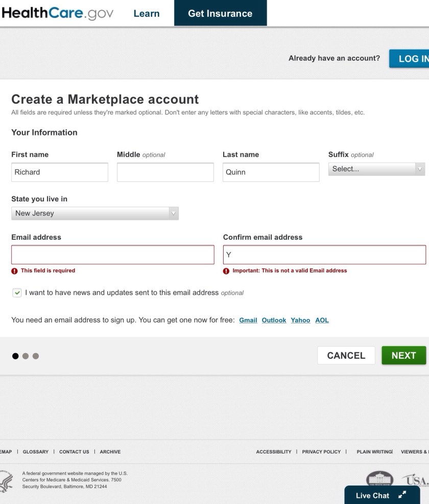Open the Privacy Policy footer link
Image resolution: width=429 pixels, height=504 pixels.
coord(321,452)
